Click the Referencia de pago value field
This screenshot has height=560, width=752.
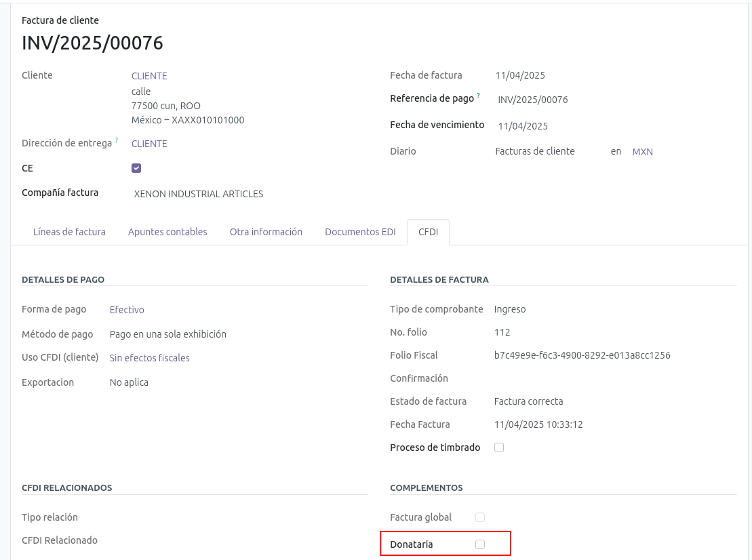coord(532,100)
